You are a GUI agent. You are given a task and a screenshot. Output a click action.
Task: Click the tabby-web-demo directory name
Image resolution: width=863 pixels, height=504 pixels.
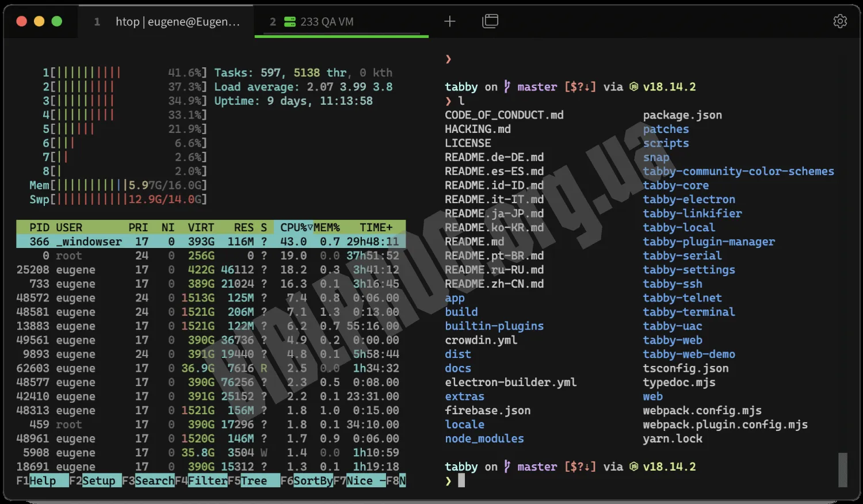pos(689,354)
